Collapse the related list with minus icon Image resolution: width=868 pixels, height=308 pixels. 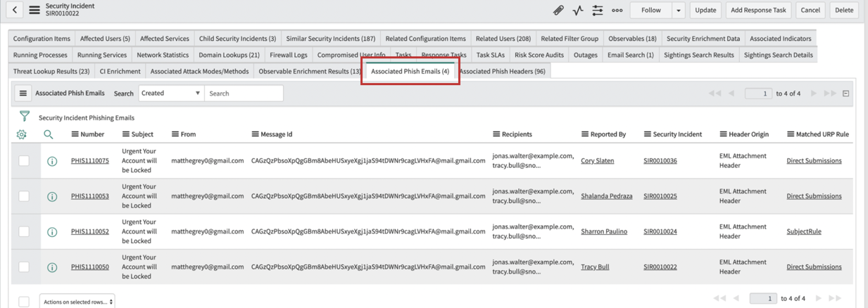(846, 94)
